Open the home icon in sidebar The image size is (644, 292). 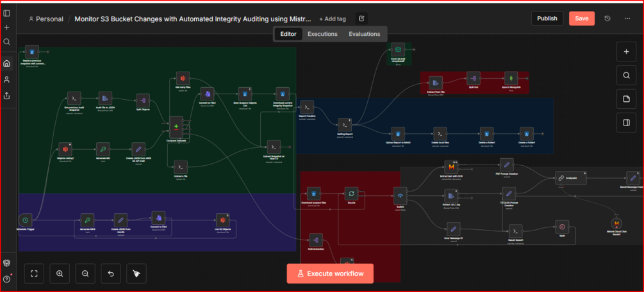coord(6,63)
